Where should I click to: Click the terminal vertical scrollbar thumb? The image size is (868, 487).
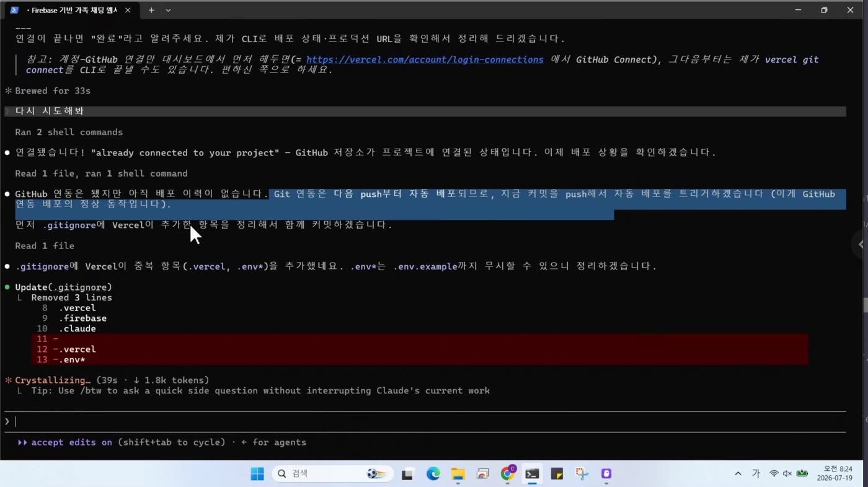tap(865, 305)
